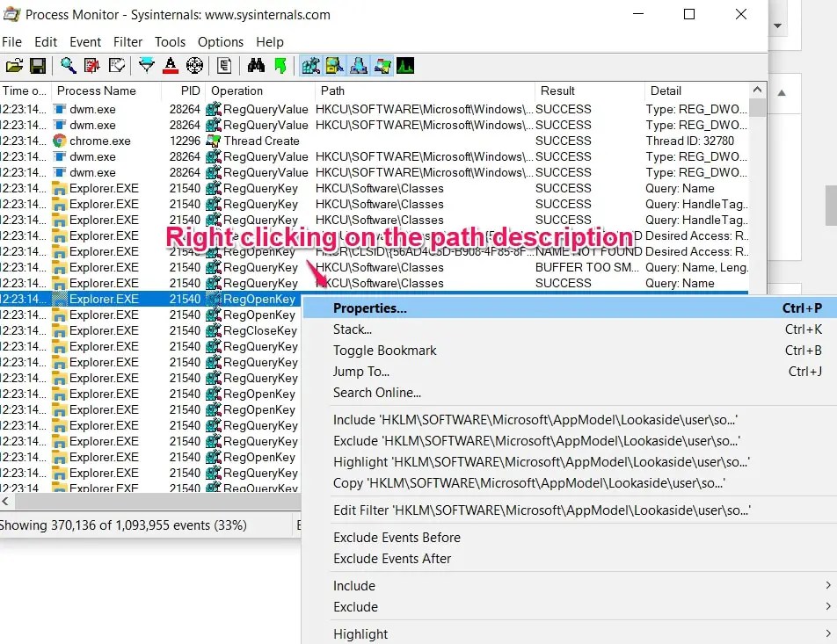The image size is (837, 644).
Task: Click the Clear display eraser icon
Action: coord(116,66)
